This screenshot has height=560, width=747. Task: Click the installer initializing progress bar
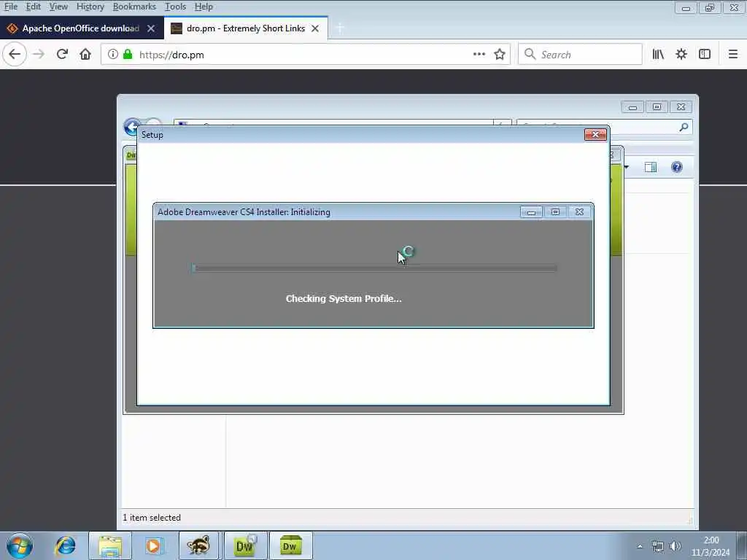pyautogui.click(x=374, y=268)
